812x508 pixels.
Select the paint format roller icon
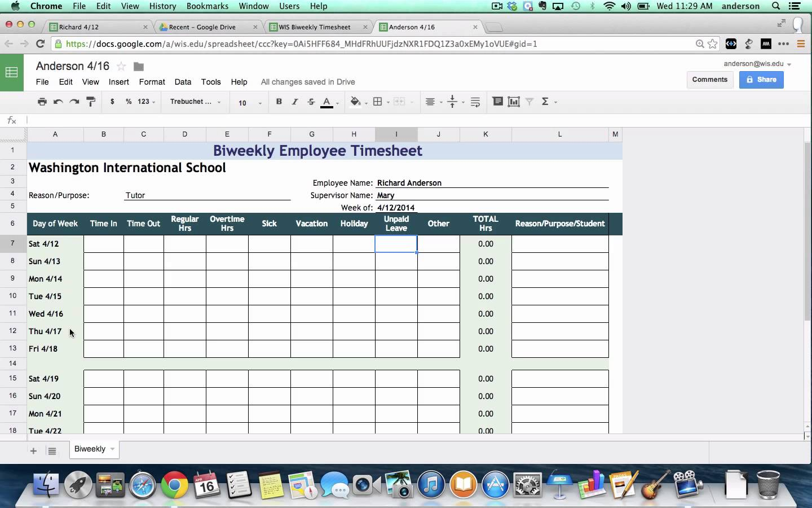coord(91,102)
